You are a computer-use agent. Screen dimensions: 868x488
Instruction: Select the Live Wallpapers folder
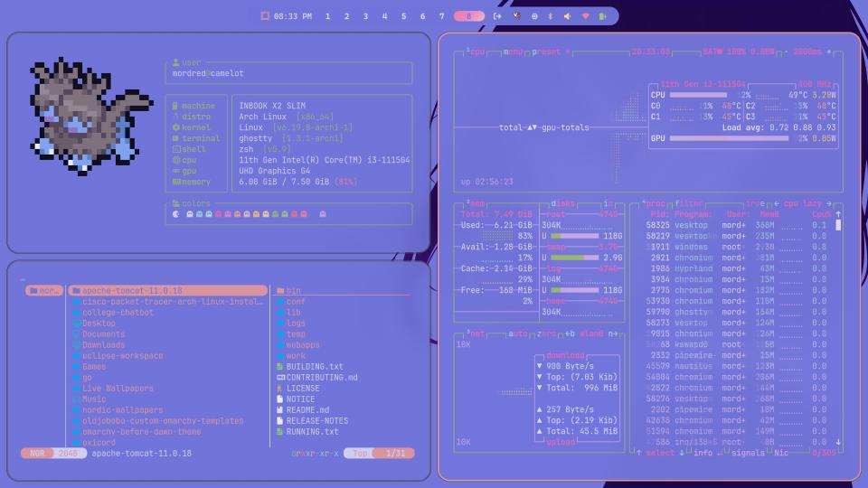[x=113, y=389]
